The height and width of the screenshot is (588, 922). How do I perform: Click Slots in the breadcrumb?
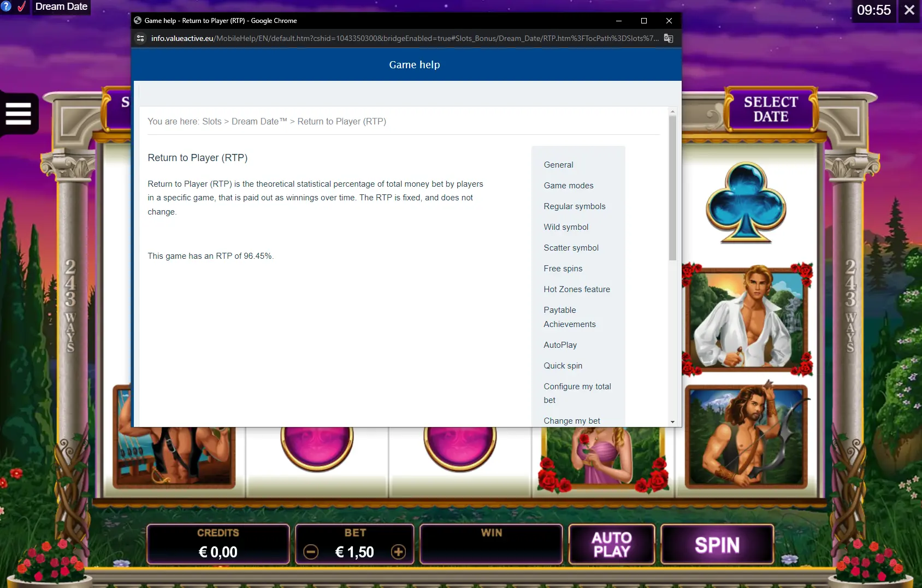pyautogui.click(x=212, y=121)
